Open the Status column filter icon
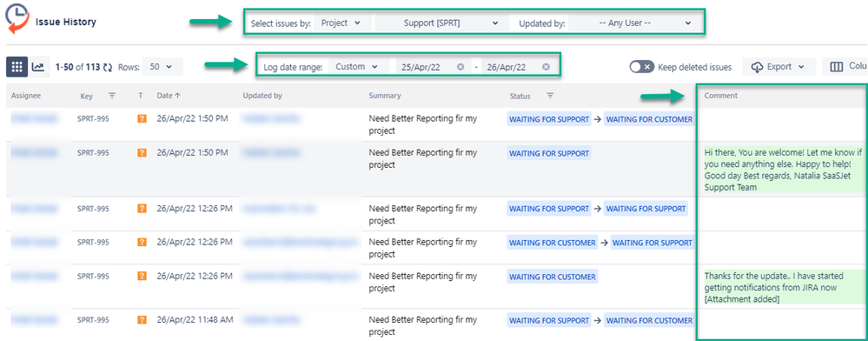The width and height of the screenshot is (868, 341). pyautogui.click(x=550, y=96)
